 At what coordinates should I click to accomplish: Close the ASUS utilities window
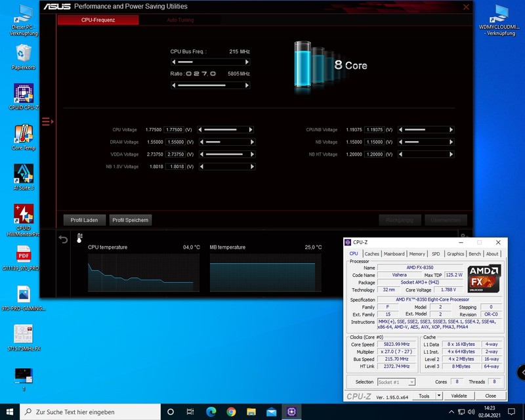click(466, 7)
